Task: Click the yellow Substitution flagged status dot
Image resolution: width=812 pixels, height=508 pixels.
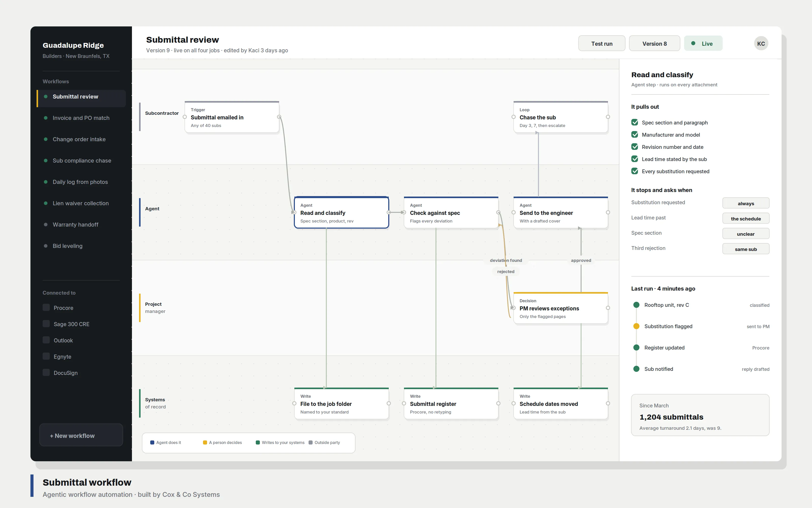Action: tap(636, 326)
